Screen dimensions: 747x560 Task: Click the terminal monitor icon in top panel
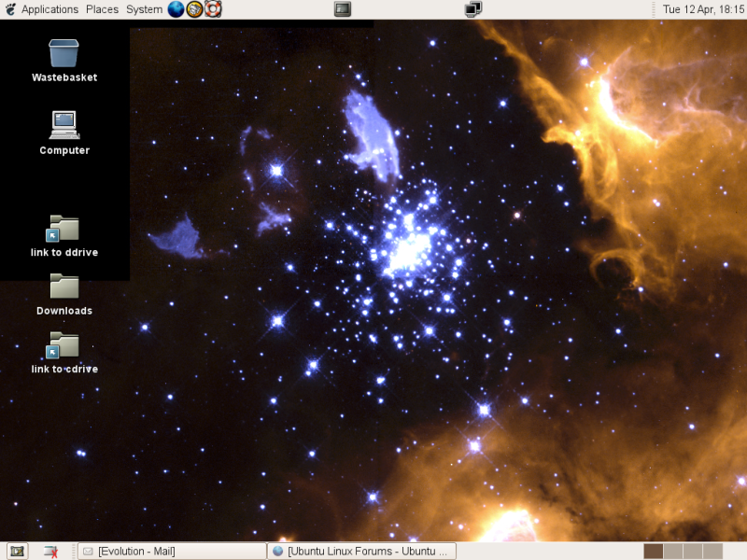point(343,9)
